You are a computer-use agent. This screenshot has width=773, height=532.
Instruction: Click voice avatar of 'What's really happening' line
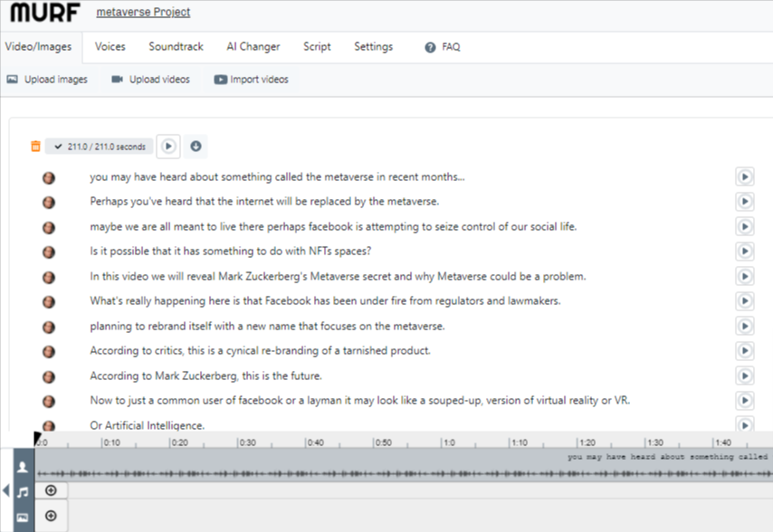pyautogui.click(x=48, y=302)
